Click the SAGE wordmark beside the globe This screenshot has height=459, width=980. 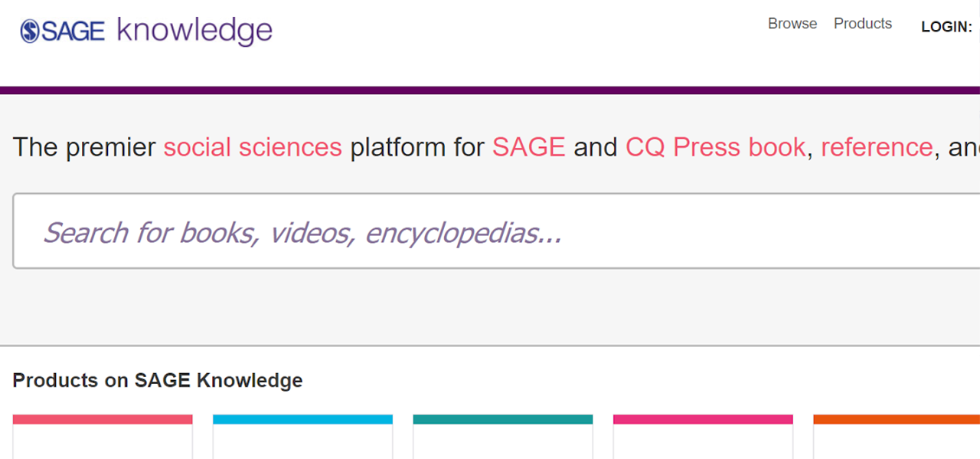point(73,31)
